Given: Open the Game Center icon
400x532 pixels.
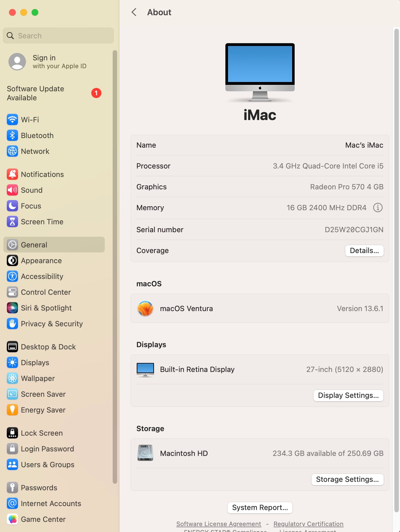Looking at the screenshot, I should click(x=12, y=519).
